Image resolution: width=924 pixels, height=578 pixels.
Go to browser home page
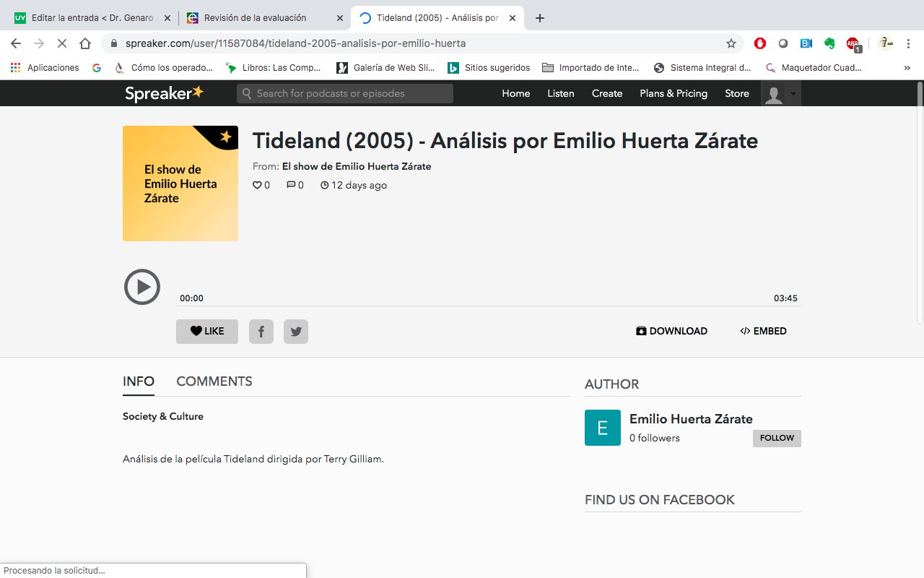[85, 43]
